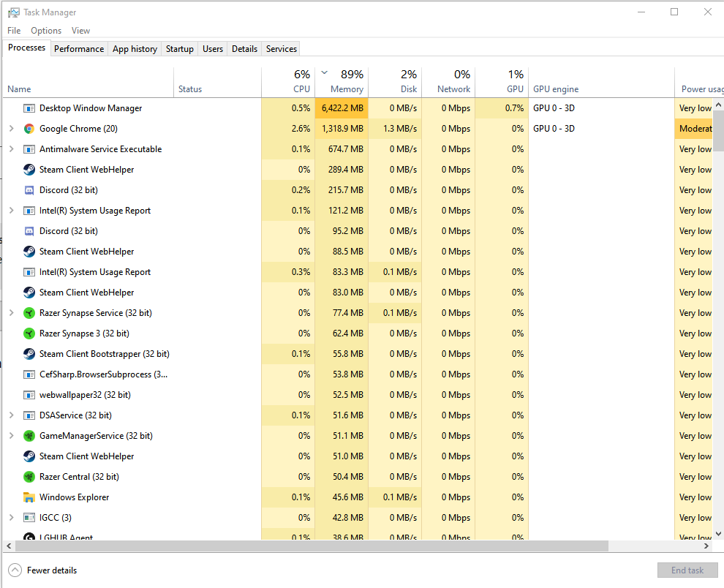Select the 1,318.9 MB memory cell

tap(342, 129)
